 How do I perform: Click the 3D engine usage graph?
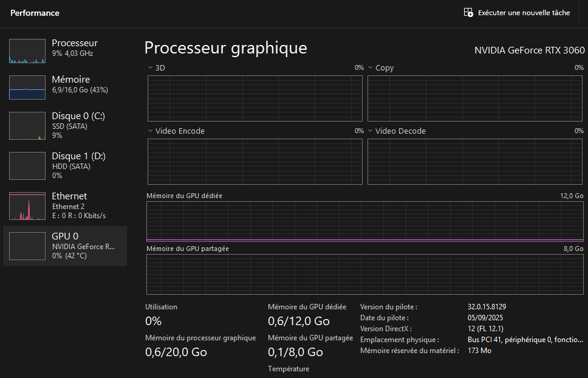pos(255,98)
